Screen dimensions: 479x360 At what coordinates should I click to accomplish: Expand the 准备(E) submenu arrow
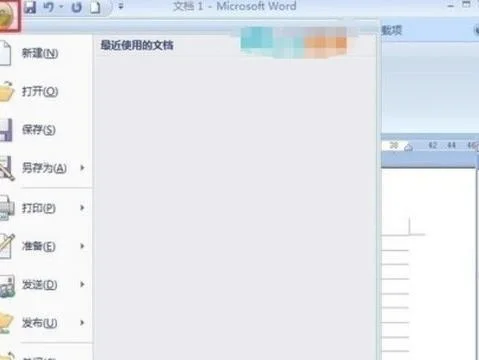[82, 246]
